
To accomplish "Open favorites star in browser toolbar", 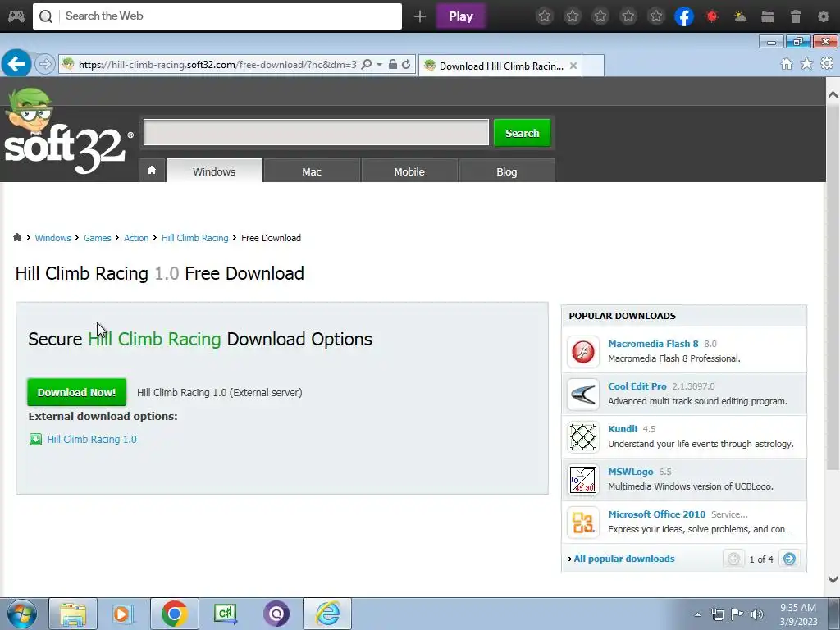I will tap(806, 64).
